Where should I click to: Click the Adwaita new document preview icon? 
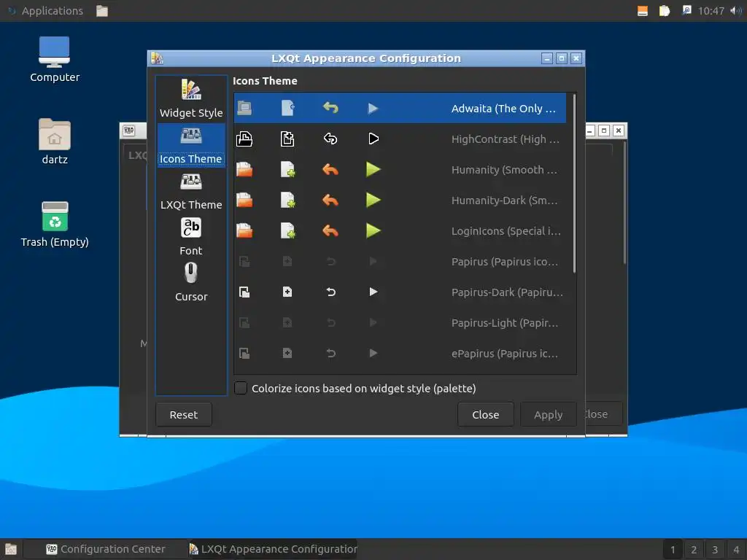[287, 108]
